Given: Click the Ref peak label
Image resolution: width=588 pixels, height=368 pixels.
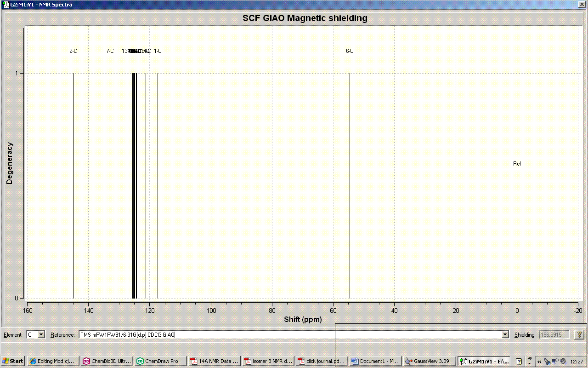Looking at the screenshot, I should pos(517,164).
